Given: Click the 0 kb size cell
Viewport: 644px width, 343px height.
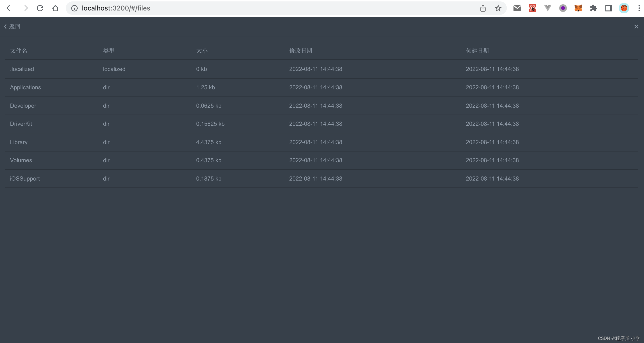Looking at the screenshot, I should pos(201,69).
